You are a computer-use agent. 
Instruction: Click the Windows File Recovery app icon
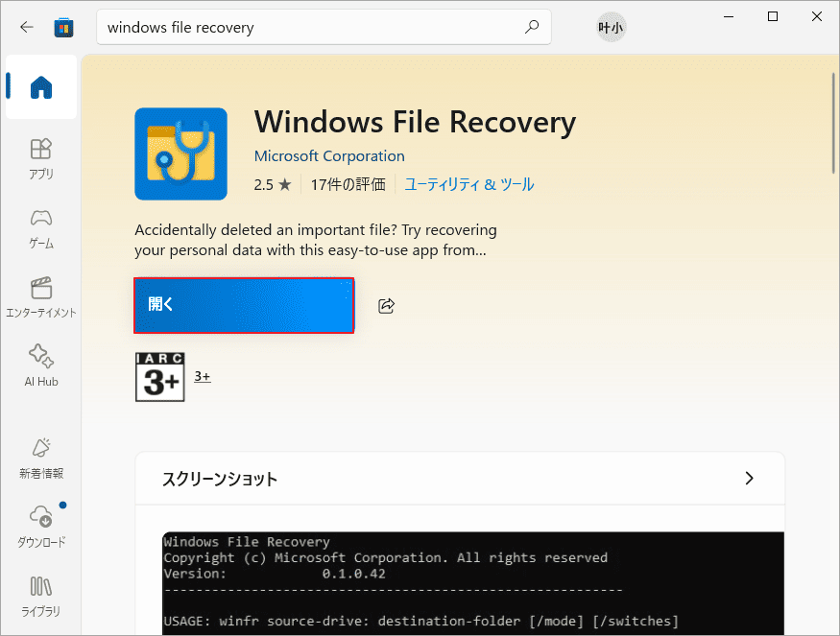click(181, 154)
